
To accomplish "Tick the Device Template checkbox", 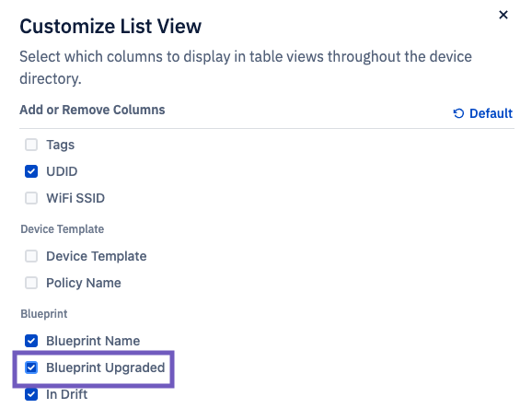I will [x=31, y=256].
